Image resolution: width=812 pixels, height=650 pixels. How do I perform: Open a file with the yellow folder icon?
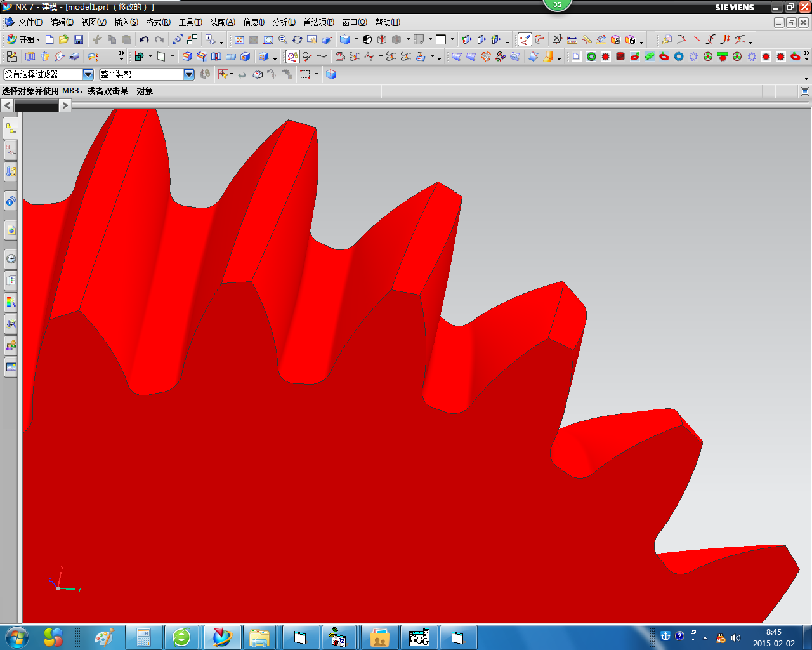click(x=63, y=39)
